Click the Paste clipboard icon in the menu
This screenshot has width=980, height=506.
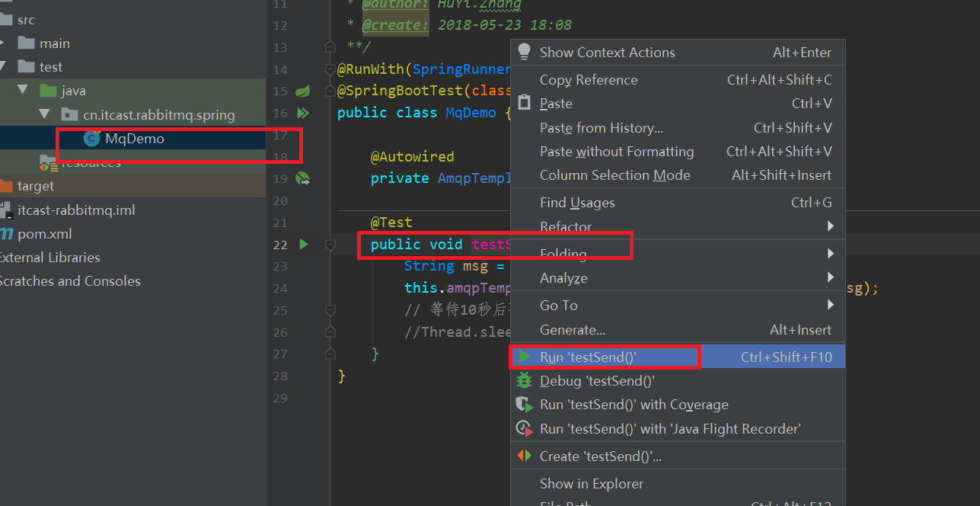click(524, 103)
